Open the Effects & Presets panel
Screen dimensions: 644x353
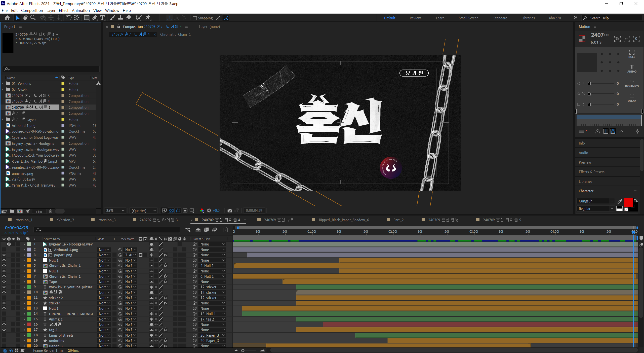[x=591, y=172]
